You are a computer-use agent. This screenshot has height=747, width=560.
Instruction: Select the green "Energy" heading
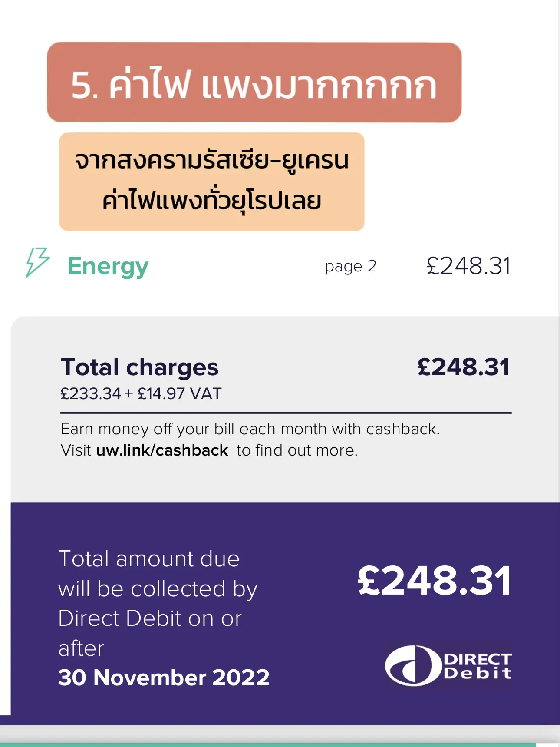coord(108,266)
